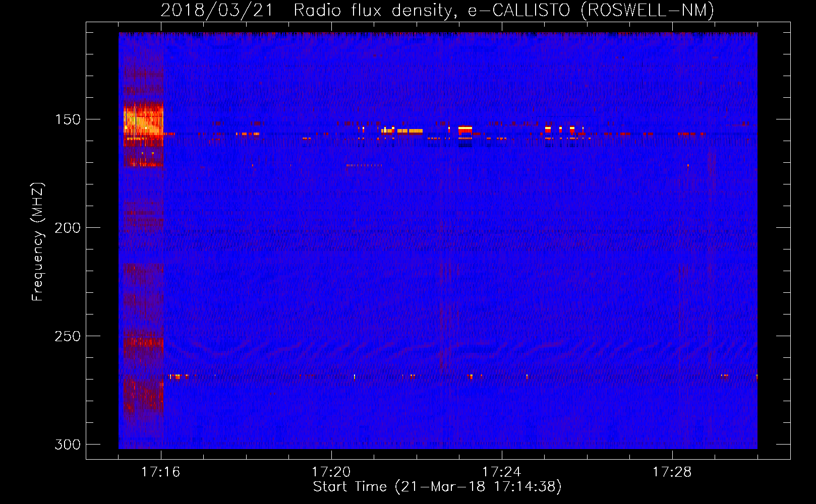The height and width of the screenshot is (504, 816).
Task: Click the 17:16 time tick label
Action: point(160,472)
